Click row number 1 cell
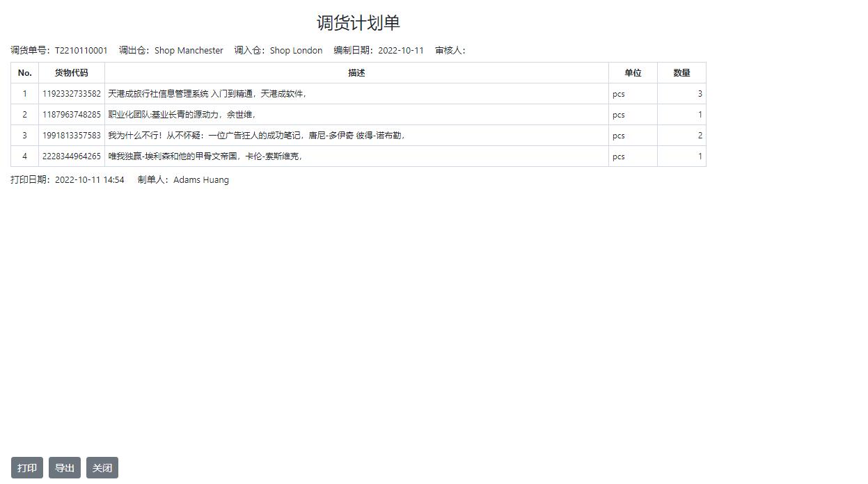Viewport: 868px width, 484px height. point(25,94)
